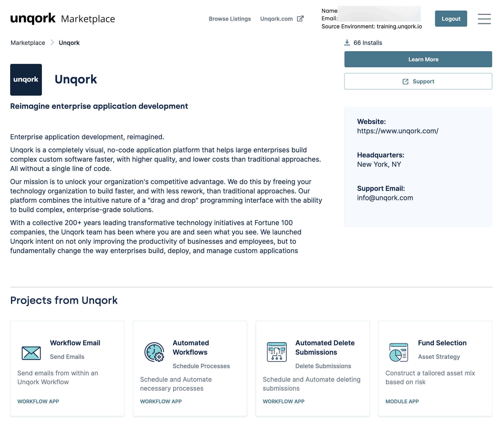Click the Workflow Email envelope icon
The height and width of the screenshot is (424, 504).
coord(31,353)
